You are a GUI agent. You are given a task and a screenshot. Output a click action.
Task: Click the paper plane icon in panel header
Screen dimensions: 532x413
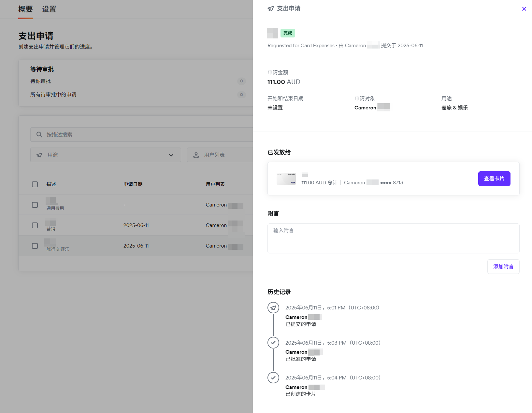click(271, 8)
